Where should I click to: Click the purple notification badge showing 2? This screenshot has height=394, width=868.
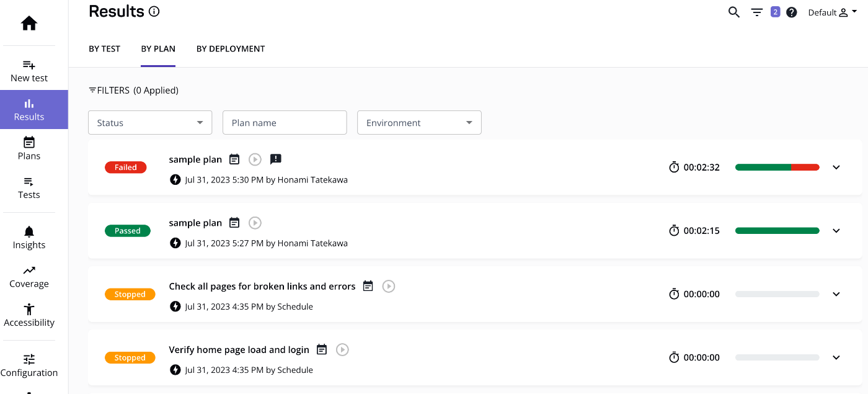[775, 12]
